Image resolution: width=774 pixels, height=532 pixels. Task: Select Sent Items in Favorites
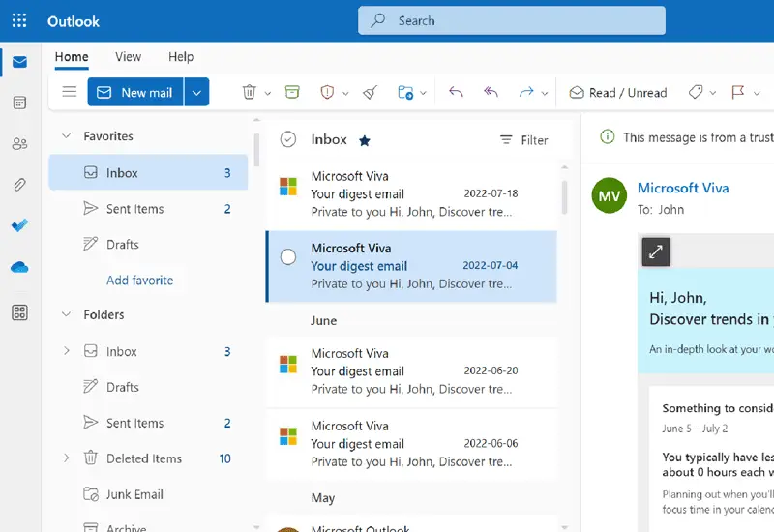[148, 209]
